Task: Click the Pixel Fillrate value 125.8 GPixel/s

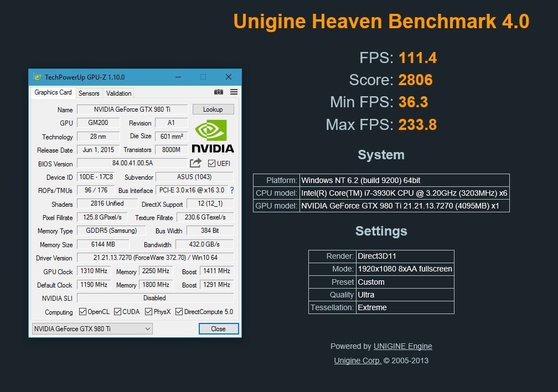Action: (102, 217)
